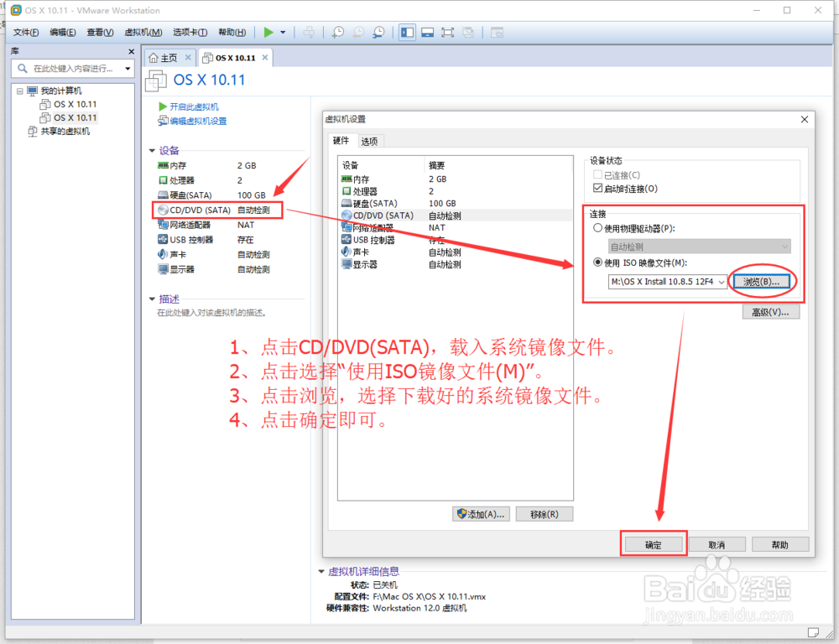Viewport: 839px width, 644px height.
Task: Click 取消 in the settings dialog
Action: [717, 544]
